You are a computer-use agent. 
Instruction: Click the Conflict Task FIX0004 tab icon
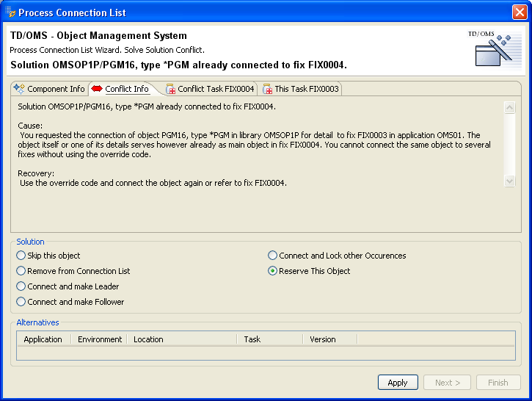click(x=171, y=89)
